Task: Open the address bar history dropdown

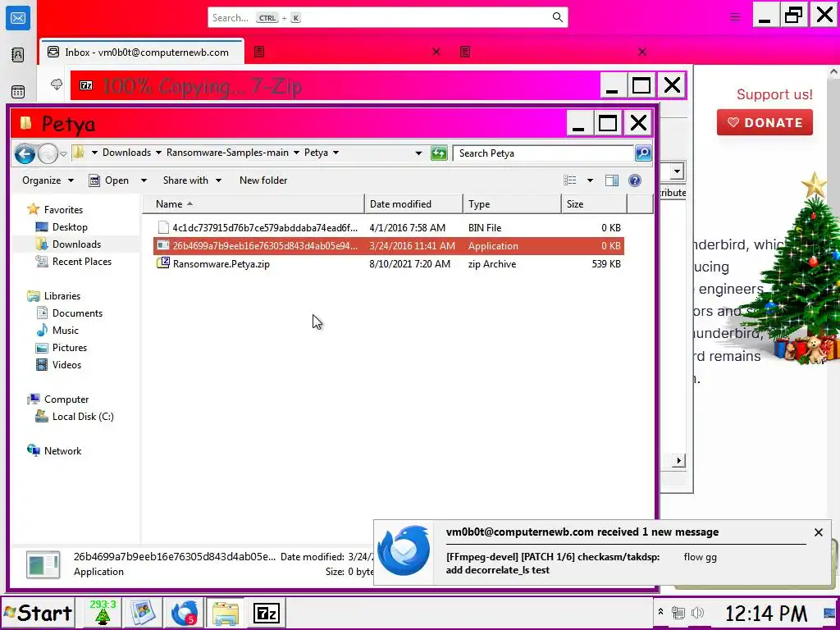Action: pos(418,153)
